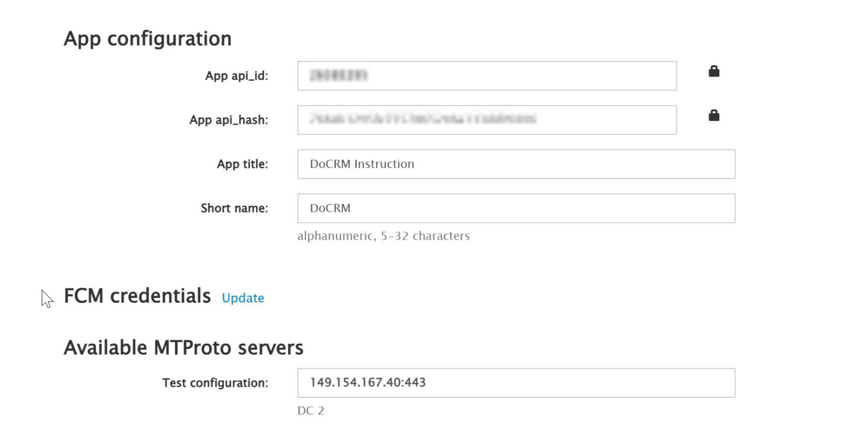Screen dimensions: 868x430
Task: Click the "App api_id:" label
Action: coord(237,76)
